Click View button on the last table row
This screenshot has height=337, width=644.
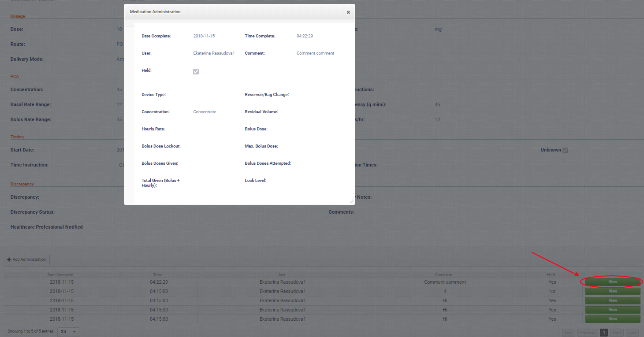pos(612,319)
